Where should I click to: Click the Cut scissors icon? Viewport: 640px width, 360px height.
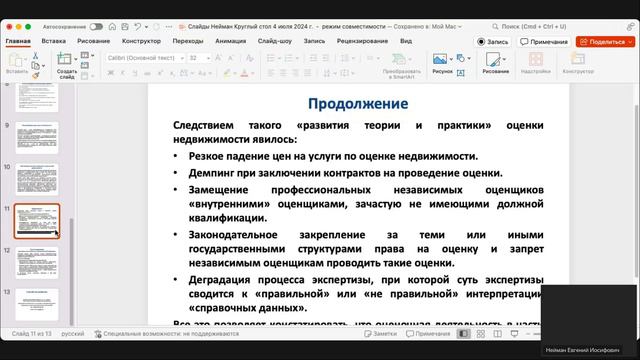(x=36, y=56)
